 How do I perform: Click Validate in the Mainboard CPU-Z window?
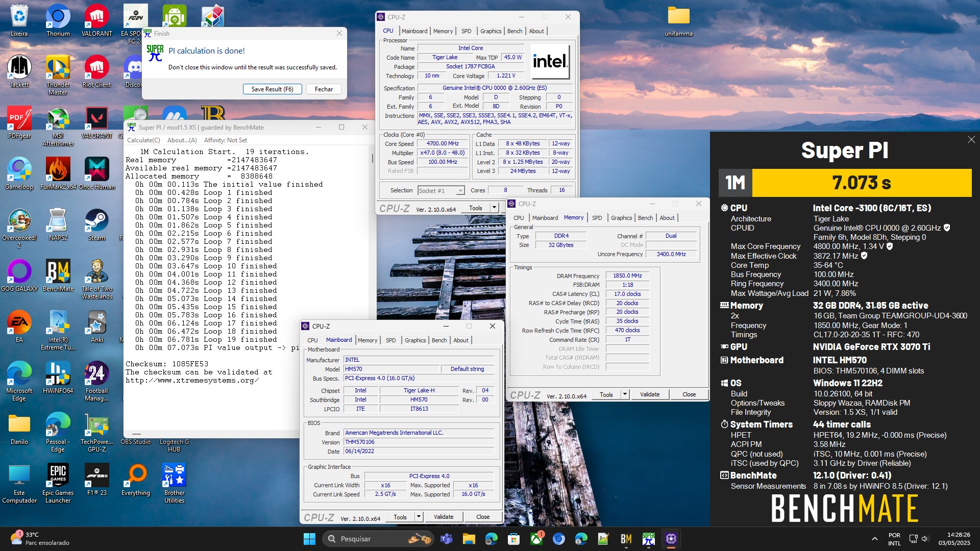444,517
